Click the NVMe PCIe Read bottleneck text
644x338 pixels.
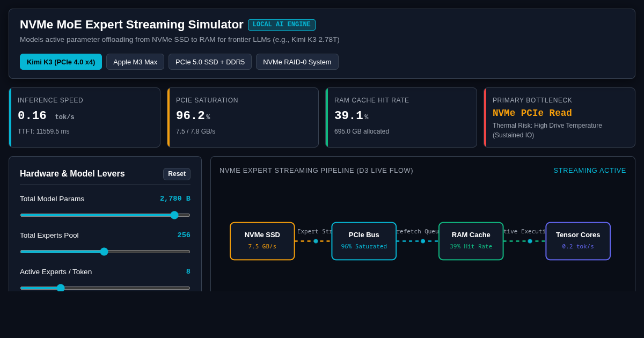pyautogui.click(x=532, y=113)
